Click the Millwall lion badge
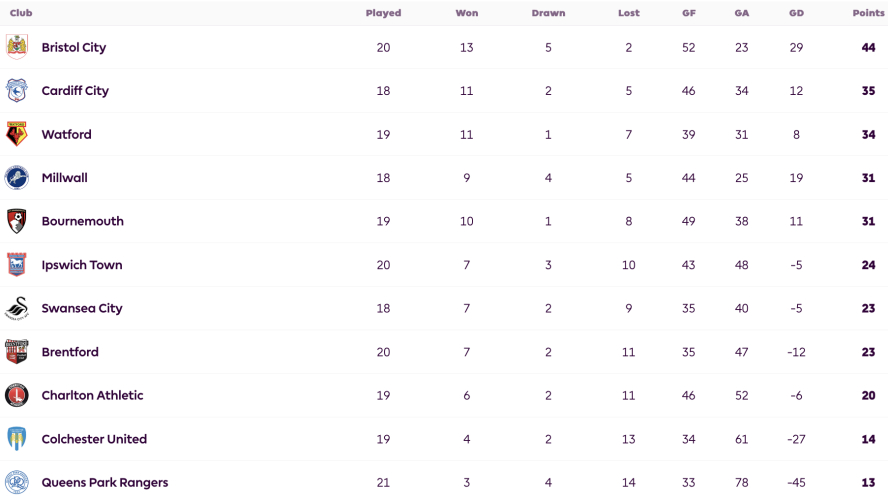This screenshot has width=888, height=500. click(x=17, y=178)
